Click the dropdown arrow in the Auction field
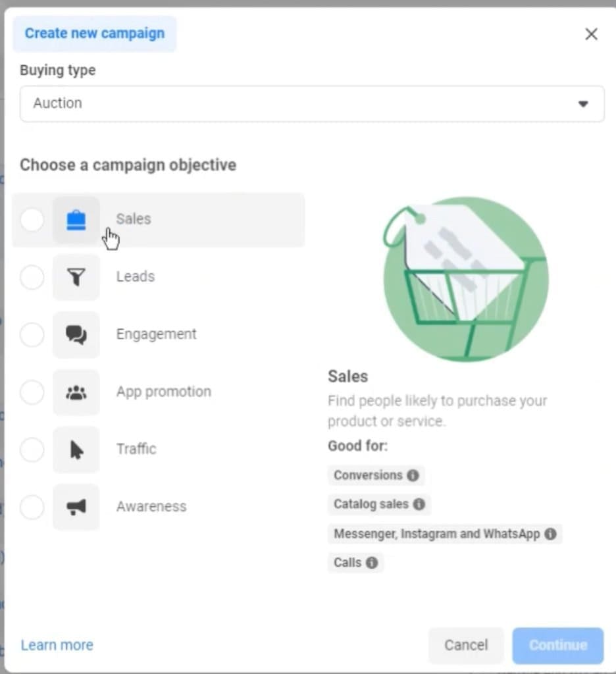 click(583, 103)
